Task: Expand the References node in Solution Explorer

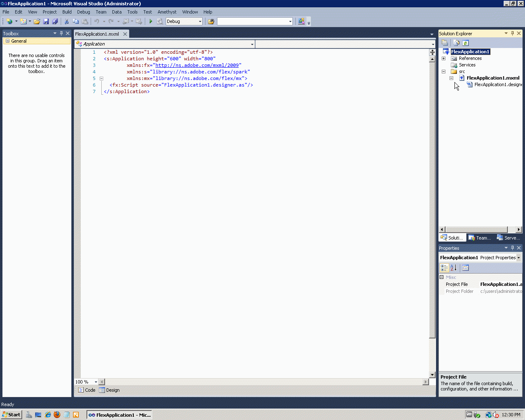Action: click(443, 58)
